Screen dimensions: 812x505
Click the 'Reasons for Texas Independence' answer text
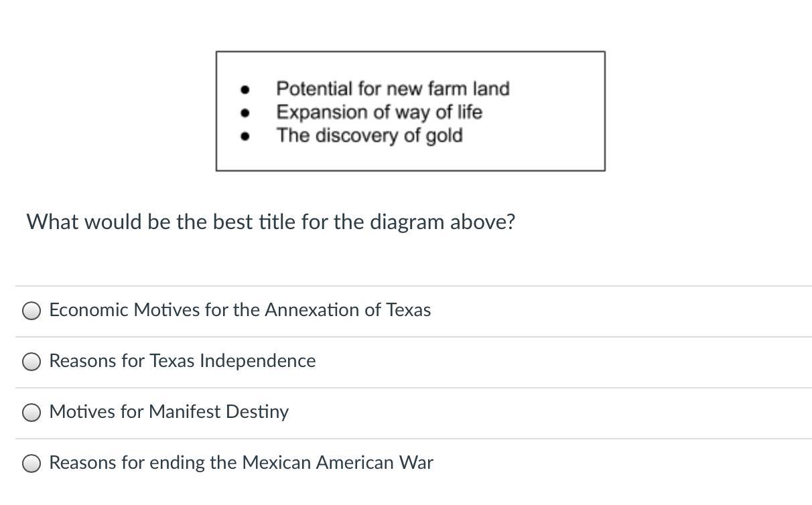(182, 361)
